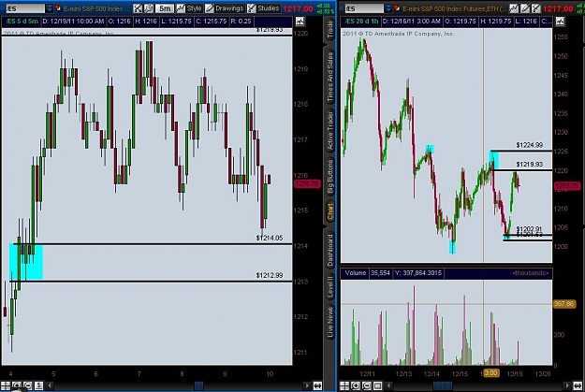Viewport: 585px width, 392px height.
Task: Click the right chart symbol field /ES
Action: click(x=364, y=8)
